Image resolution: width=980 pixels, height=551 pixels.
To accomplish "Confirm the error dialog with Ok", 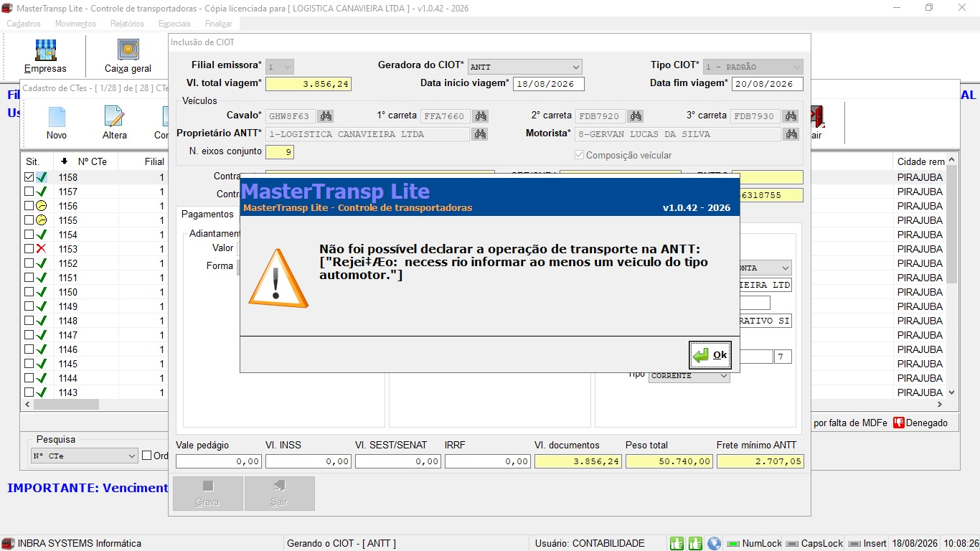I will (710, 354).
